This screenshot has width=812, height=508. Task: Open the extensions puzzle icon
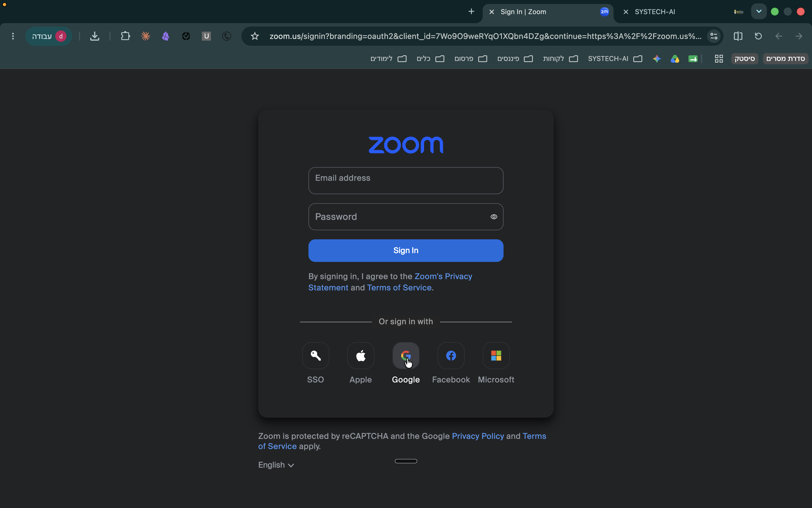(x=125, y=36)
